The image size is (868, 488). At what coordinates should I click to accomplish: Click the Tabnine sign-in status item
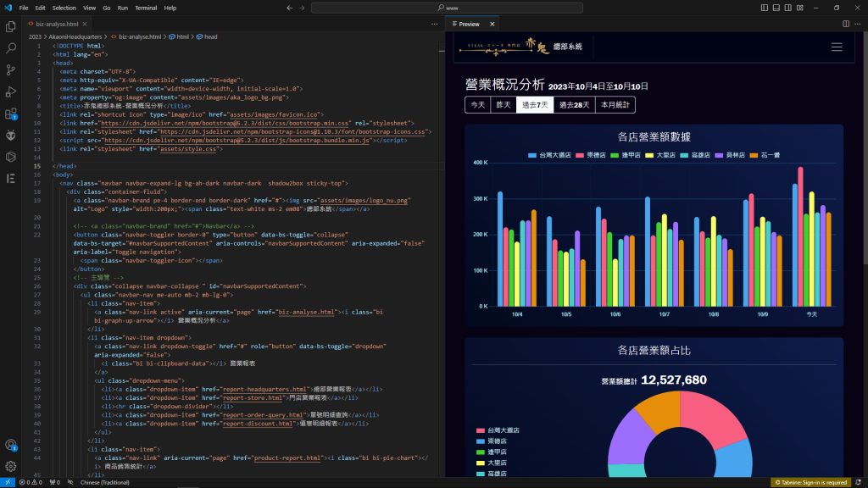[x=811, y=482]
